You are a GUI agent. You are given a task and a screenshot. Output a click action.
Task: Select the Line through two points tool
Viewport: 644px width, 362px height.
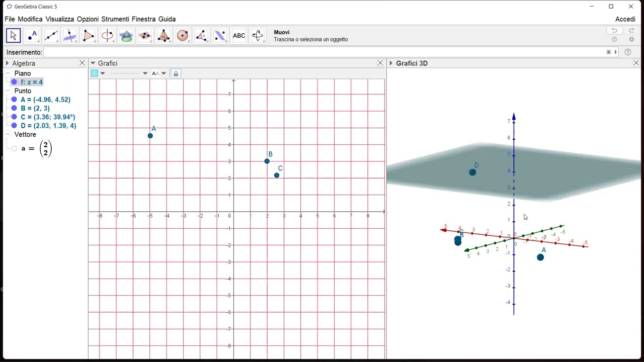coord(51,36)
